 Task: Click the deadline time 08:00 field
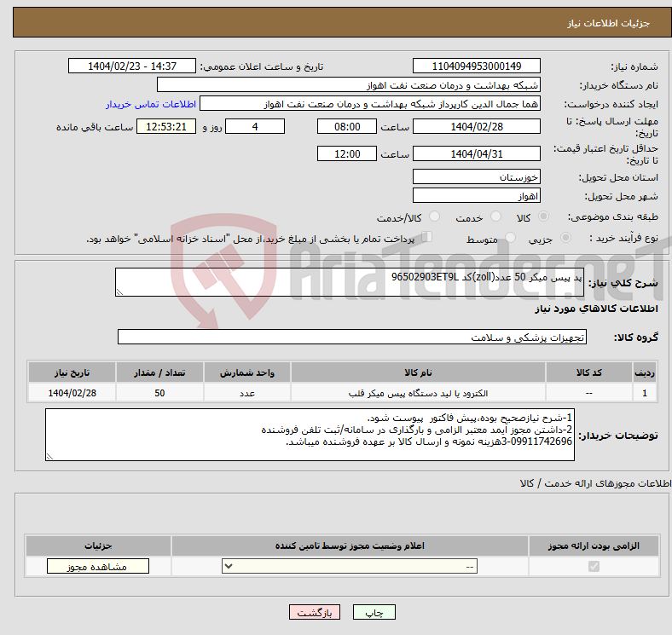click(347, 126)
